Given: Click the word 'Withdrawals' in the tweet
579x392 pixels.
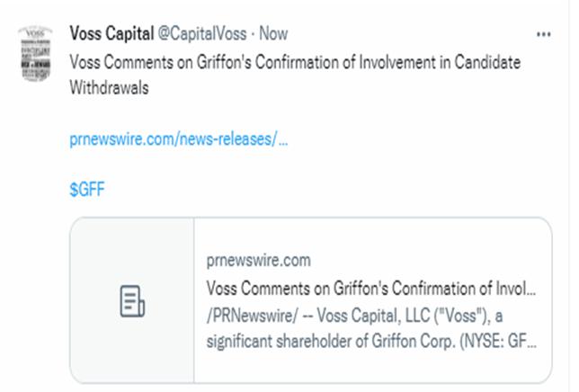Looking at the screenshot, I should click(110, 88).
